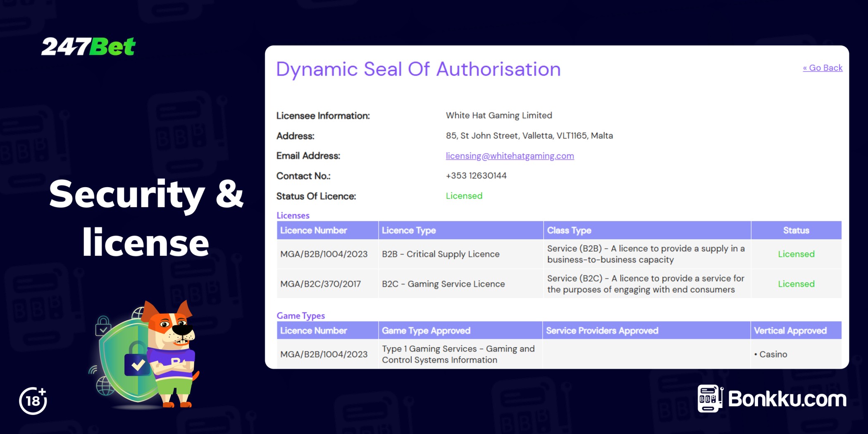
Task: Click the Dynamic Seal Of Authorisation heading
Action: point(418,69)
